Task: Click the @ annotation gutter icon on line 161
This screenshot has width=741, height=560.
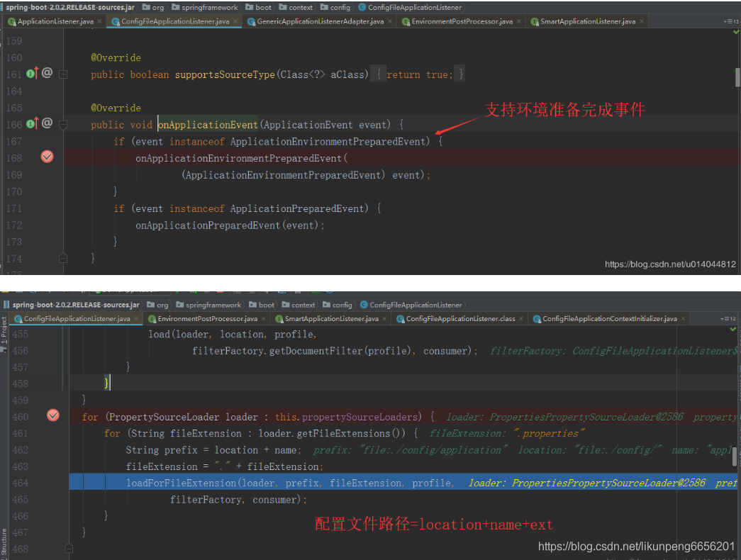Action: click(47, 73)
